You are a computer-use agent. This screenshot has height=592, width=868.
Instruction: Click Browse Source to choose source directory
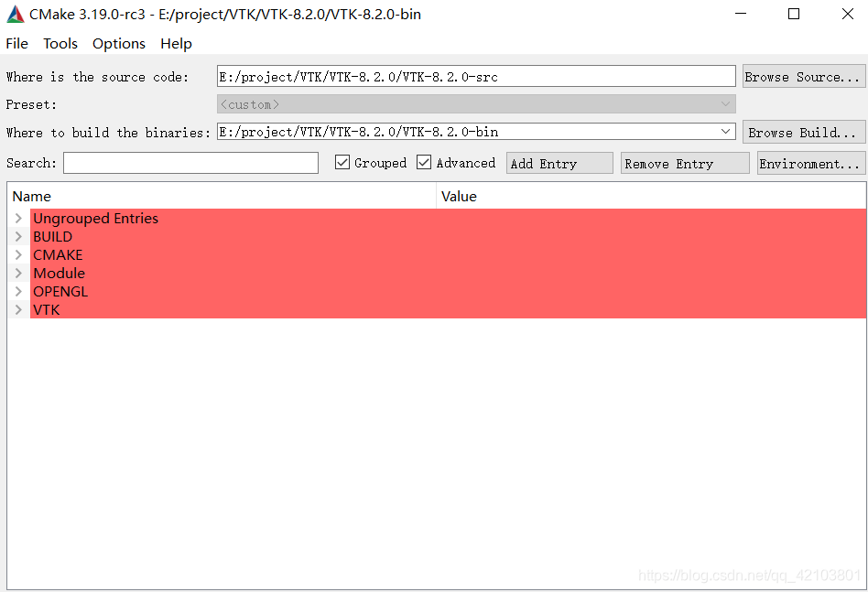(x=803, y=76)
